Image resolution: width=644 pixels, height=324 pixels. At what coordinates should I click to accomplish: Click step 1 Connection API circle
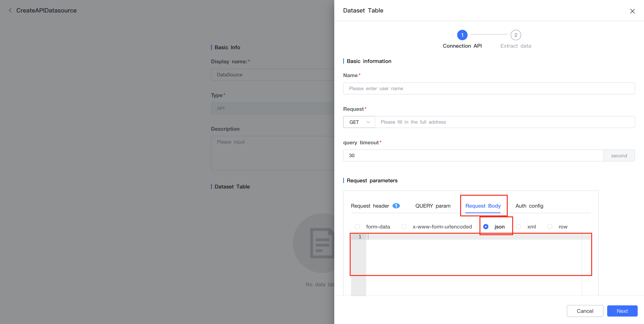tap(462, 35)
